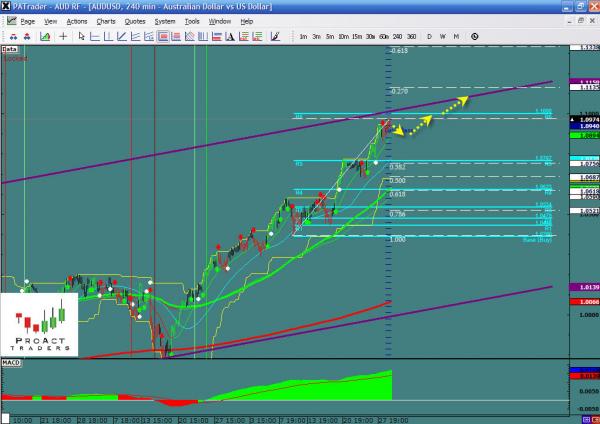Activate the crosshair cursor tool
Screen dimensions: 600x424
pyautogui.click(x=63, y=36)
